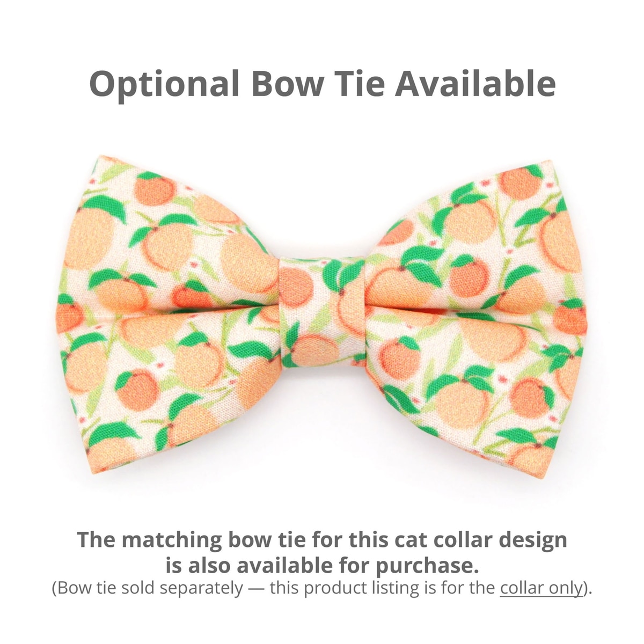Click the "Optional Bow Tie Available" heading
The height and width of the screenshot is (644, 644).
(x=322, y=85)
